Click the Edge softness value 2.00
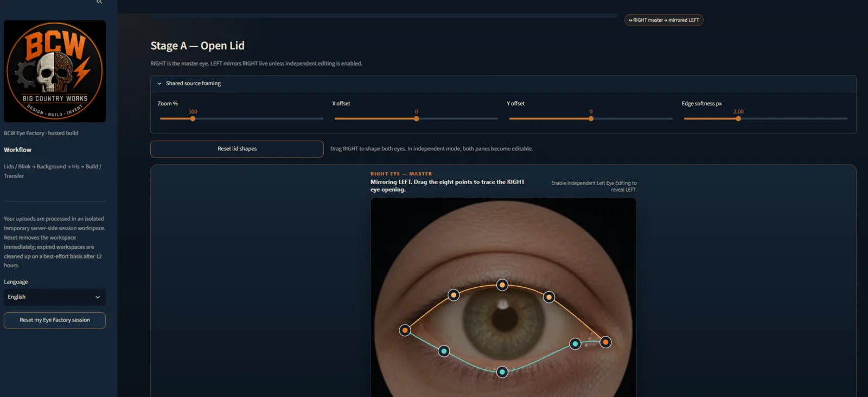The image size is (868, 397). coord(738,111)
